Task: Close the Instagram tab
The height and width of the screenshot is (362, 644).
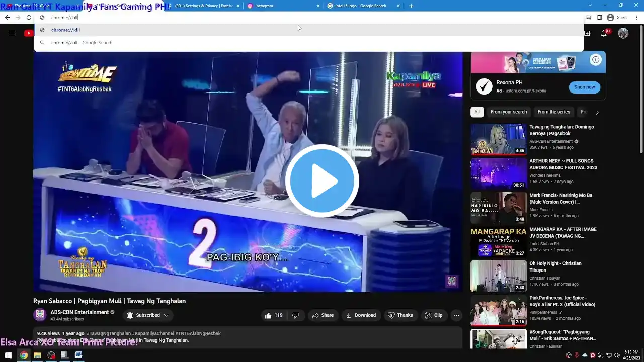Action: coord(318,6)
